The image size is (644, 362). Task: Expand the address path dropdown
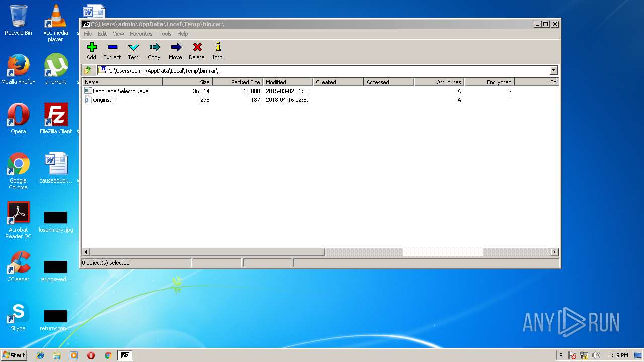(x=554, y=70)
